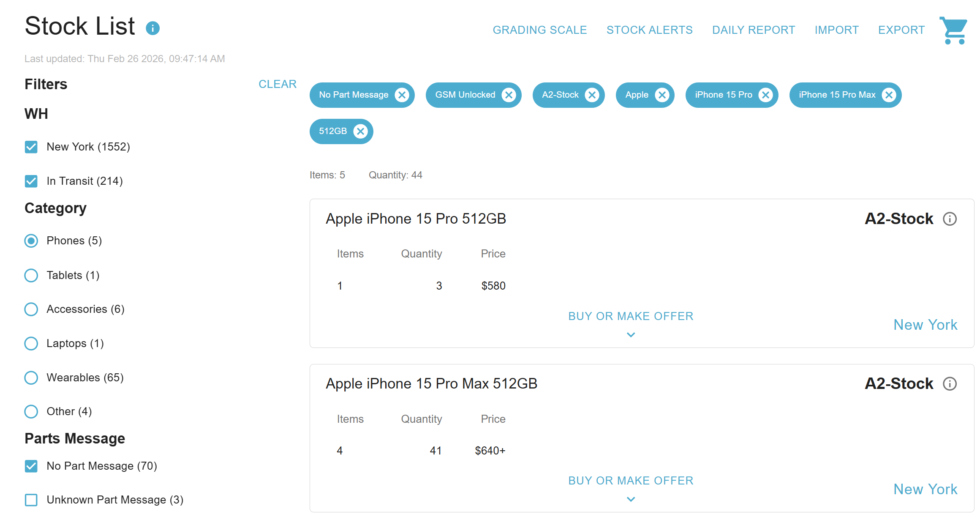
Task: Remove the No Part Message filter chip
Action: pyautogui.click(x=402, y=95)
